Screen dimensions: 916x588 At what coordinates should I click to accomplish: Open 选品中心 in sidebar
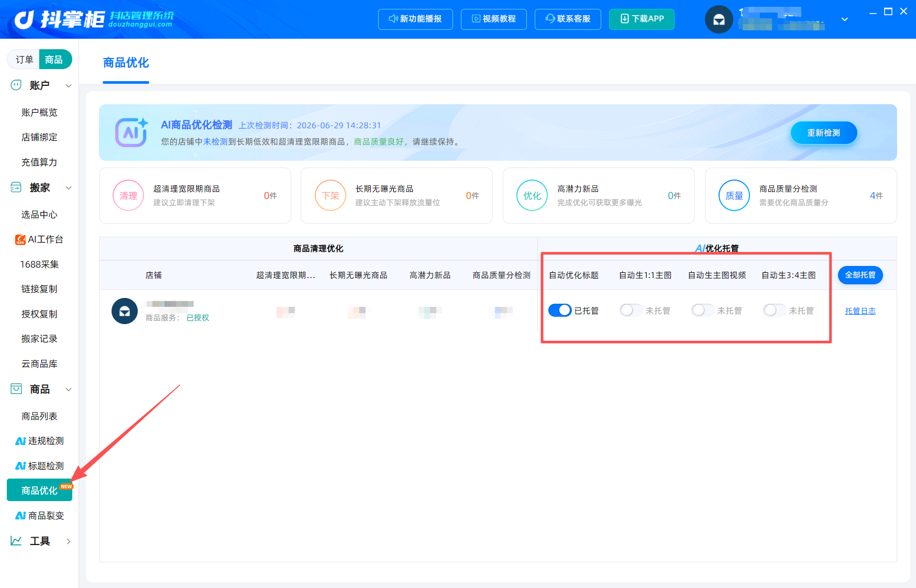click(x=39, y=215)
